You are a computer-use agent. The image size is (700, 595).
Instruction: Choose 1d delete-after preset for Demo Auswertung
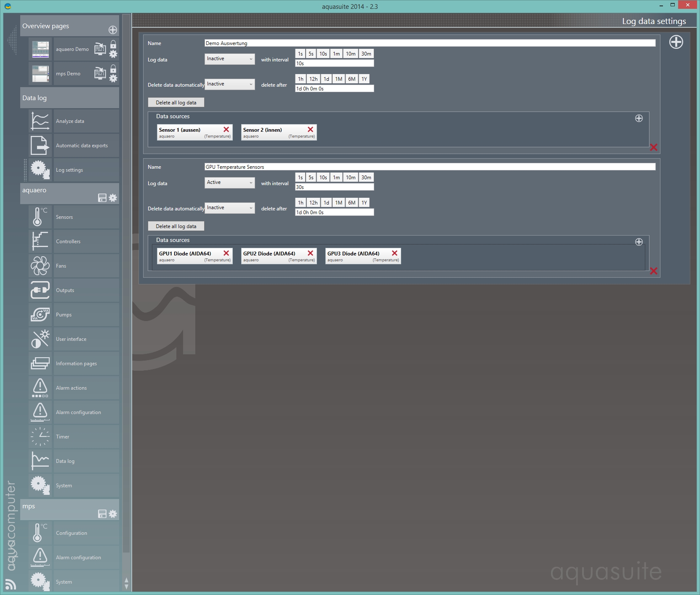point(326,79)
